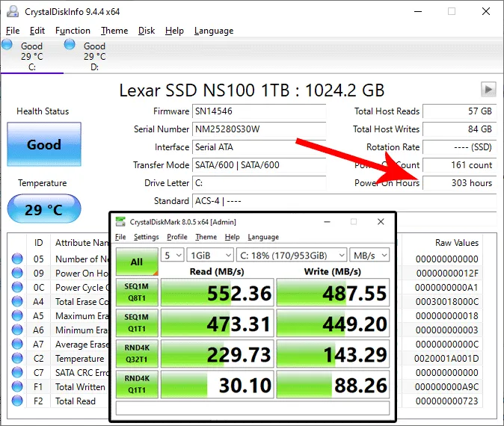Click status orb for attribute 09
This screenshot has width=504, height=426.
tap(17, 273)
